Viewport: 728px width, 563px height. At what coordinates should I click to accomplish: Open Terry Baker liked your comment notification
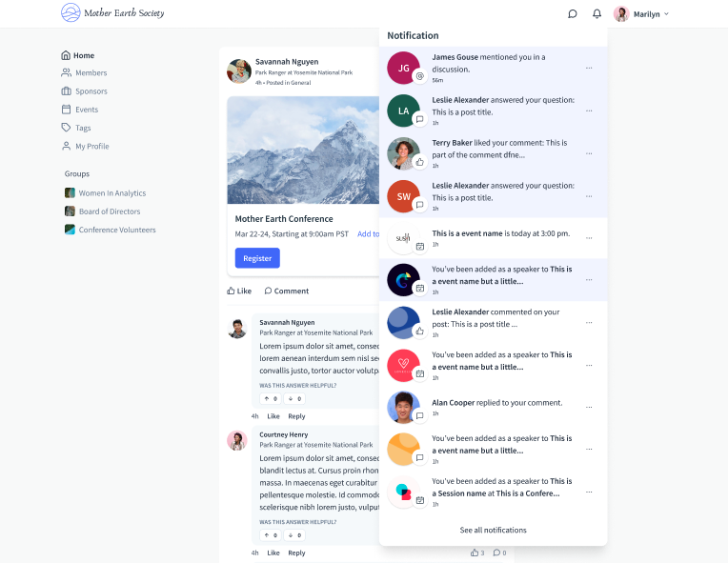493,153
